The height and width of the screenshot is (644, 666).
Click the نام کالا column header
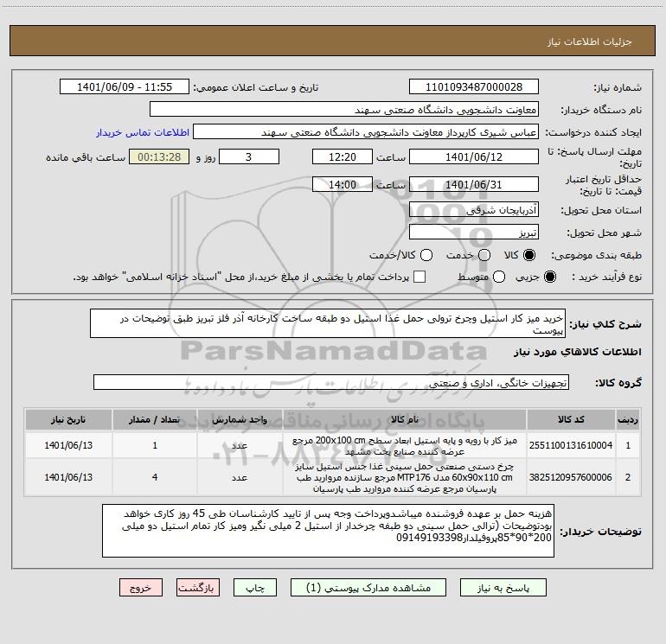click(405, 420)
